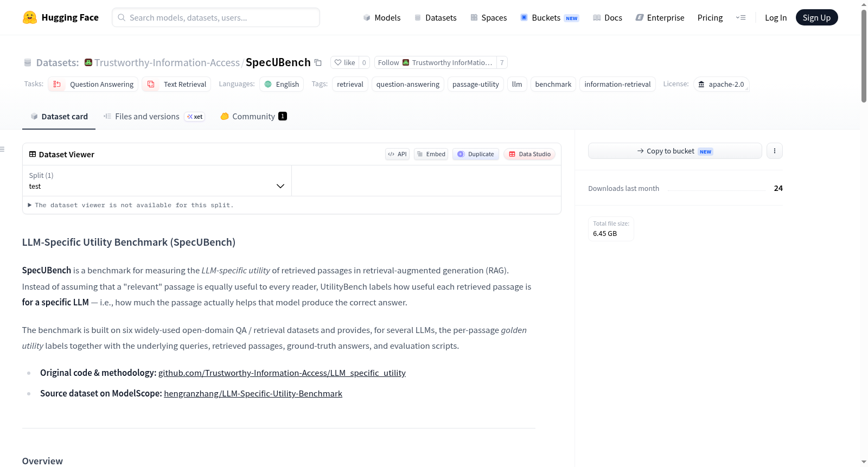Click the Trustworthy-Information-Access breadcrumb
The image size is (868, 467).
[167, 62]
